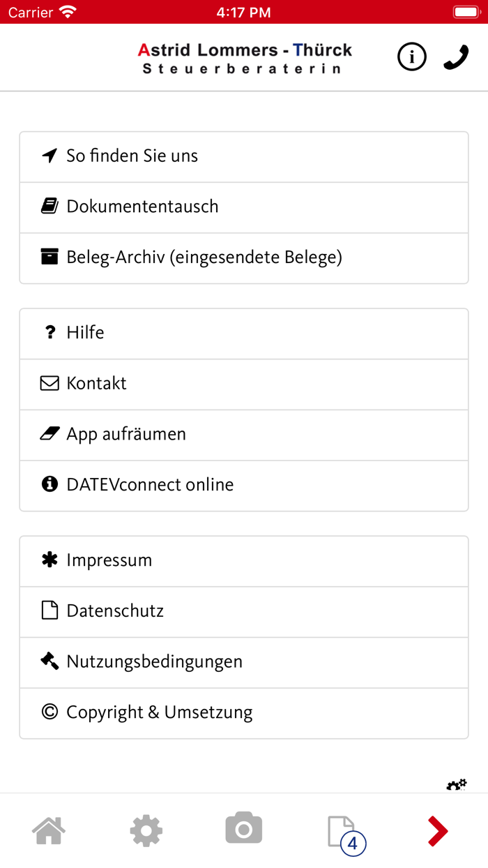The height and width of the screenshot is (868, 488).
Task: Open 'Nutzungsbedingungen'
Action: pos(154,661)
